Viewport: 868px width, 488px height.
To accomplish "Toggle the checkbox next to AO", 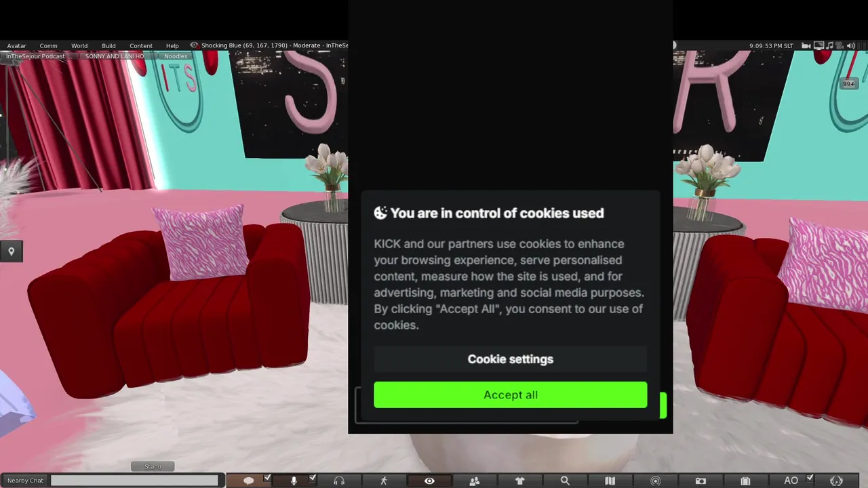I will tap(810, 478).
